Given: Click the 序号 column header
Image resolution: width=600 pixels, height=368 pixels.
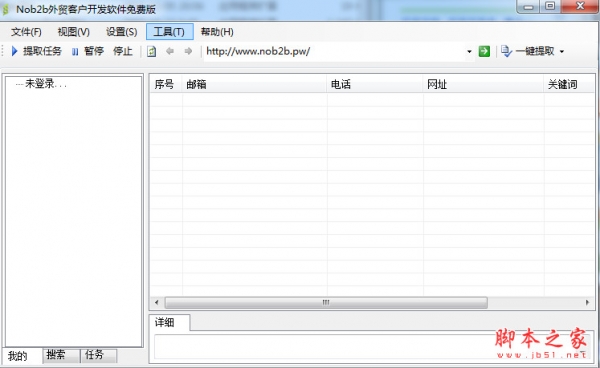Looking at the screenshot, I should coord(165,84).
